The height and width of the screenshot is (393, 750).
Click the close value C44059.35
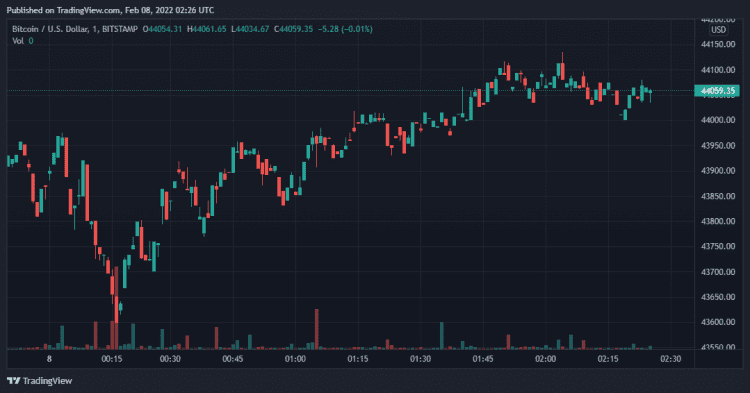293,29
